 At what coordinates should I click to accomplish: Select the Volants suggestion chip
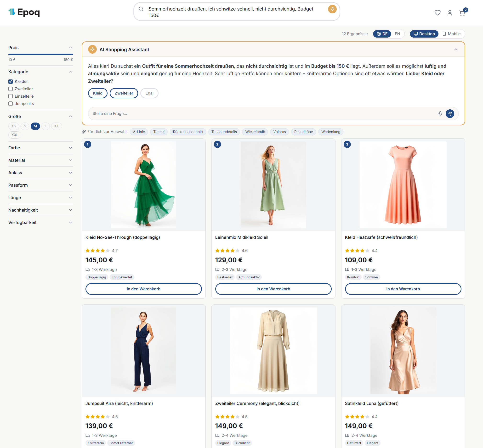(x=279, y=132)
